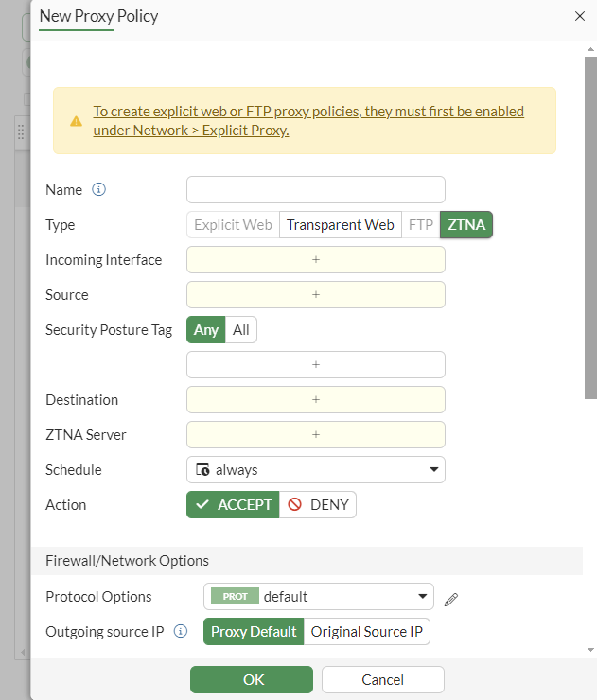This screenshot has height=700, width=597.
Task: Select Original Source IP option
Action: (367, 632)
